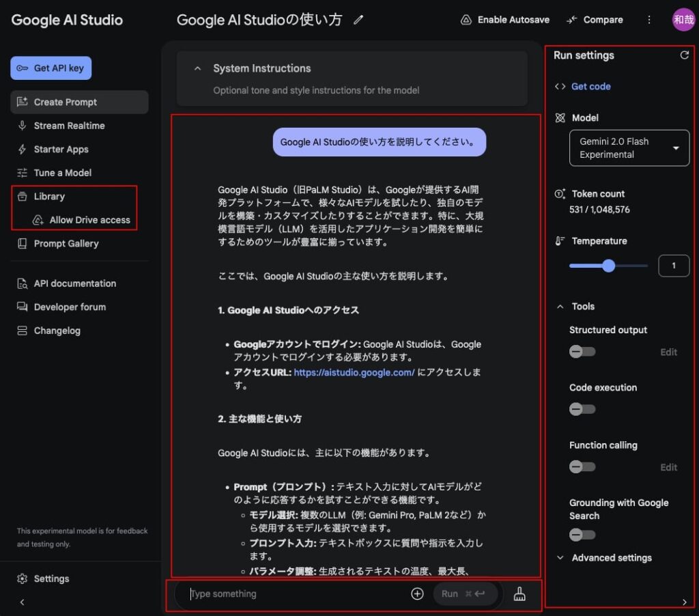The height and width of the screenshot is (616, 699).
Task: Click the Run button
Action: click(465, 594)
